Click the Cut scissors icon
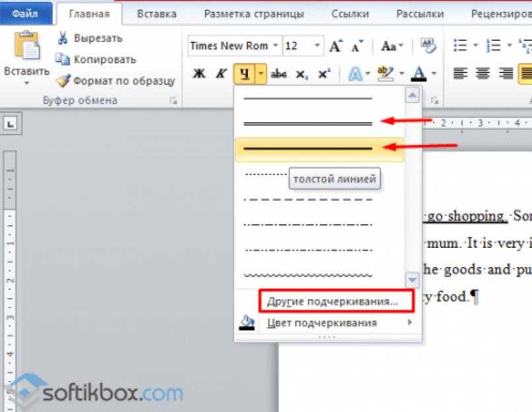Viewport: 532px width, 412px height. 63,38
